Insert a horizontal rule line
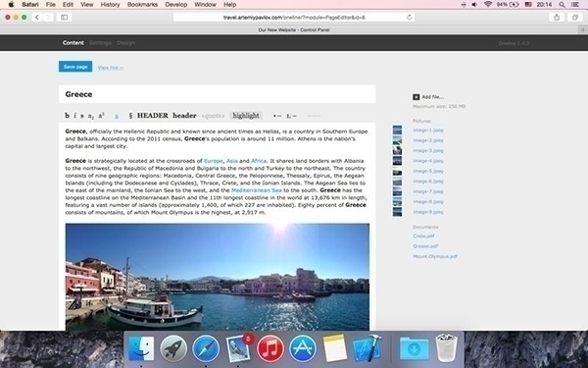 (314, 116)
